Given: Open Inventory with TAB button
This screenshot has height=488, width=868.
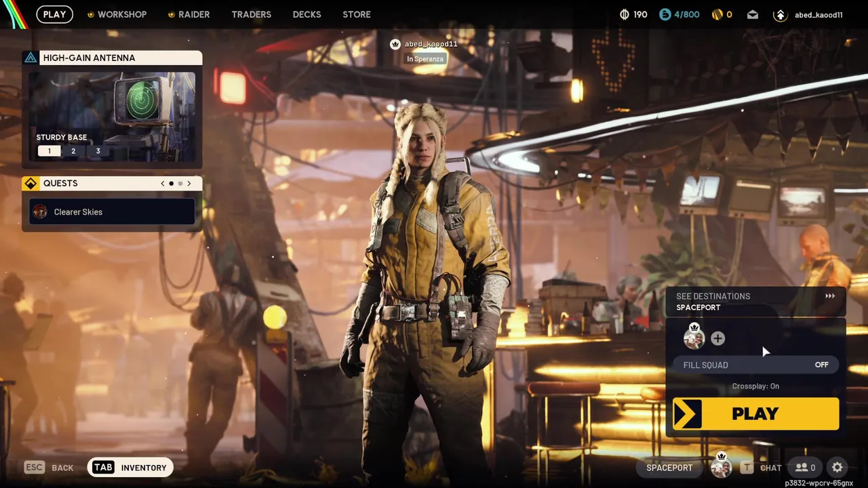Looking at the screenshot, I should coord(130,468).
